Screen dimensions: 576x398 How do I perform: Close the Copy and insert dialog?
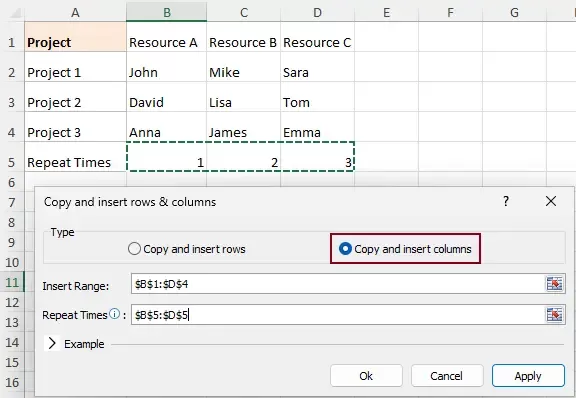(x=551, y=201)
